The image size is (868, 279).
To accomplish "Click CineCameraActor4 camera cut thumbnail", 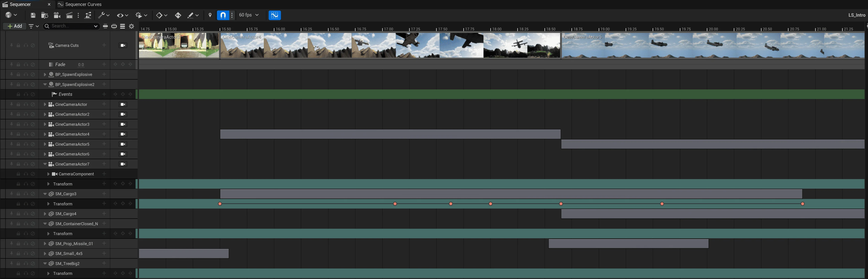I will pos(390,45).
